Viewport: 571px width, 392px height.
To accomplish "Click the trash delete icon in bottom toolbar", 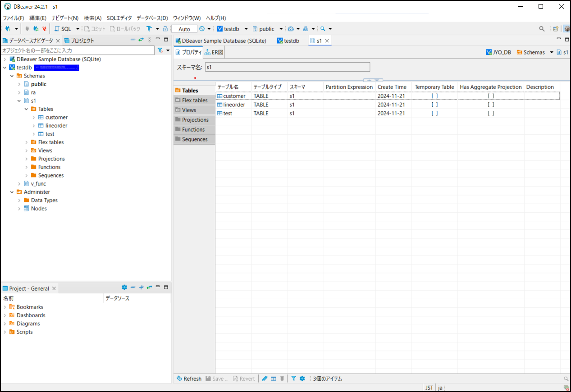I will 282,378.
